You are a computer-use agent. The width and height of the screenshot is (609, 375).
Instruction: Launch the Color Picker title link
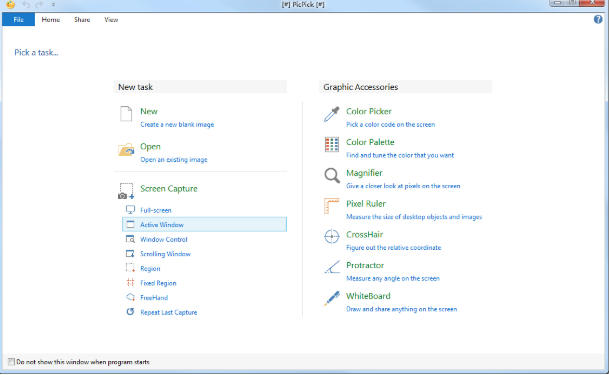pos(369,111)
